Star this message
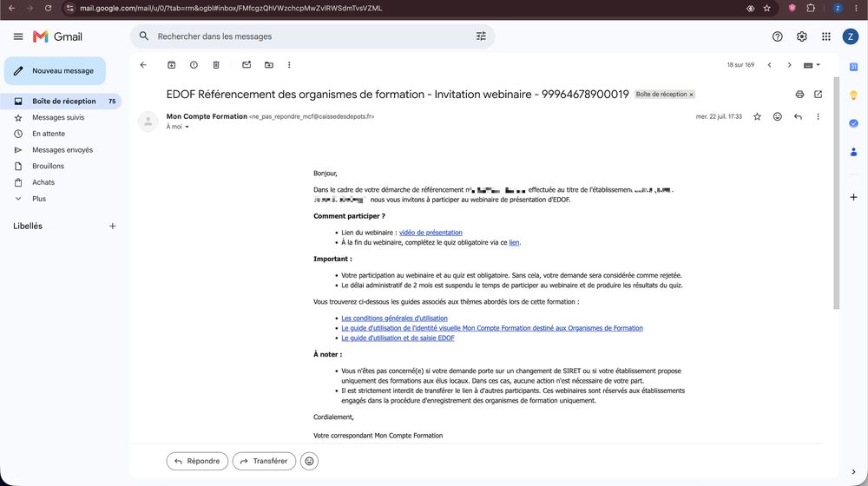 pyautogui.click(x=757, y=117)
